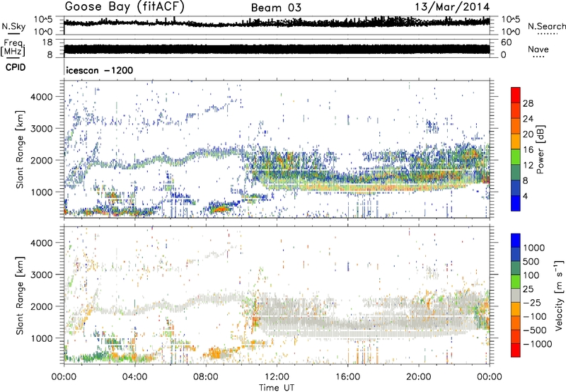Click the '12' tick on Power colorbar

(528, 166)
